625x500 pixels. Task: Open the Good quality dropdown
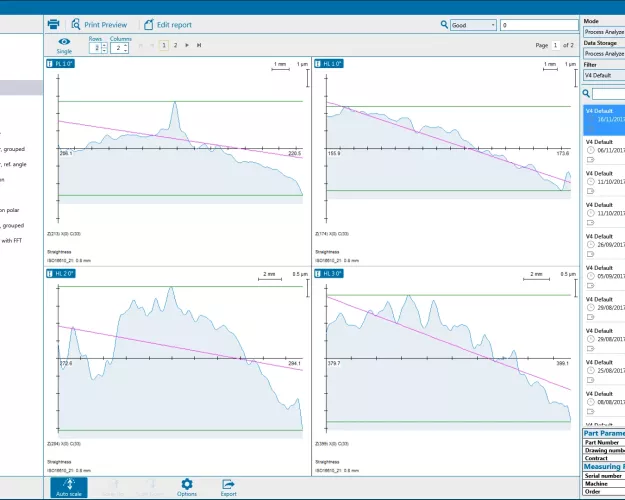click(x=472, y=25)
